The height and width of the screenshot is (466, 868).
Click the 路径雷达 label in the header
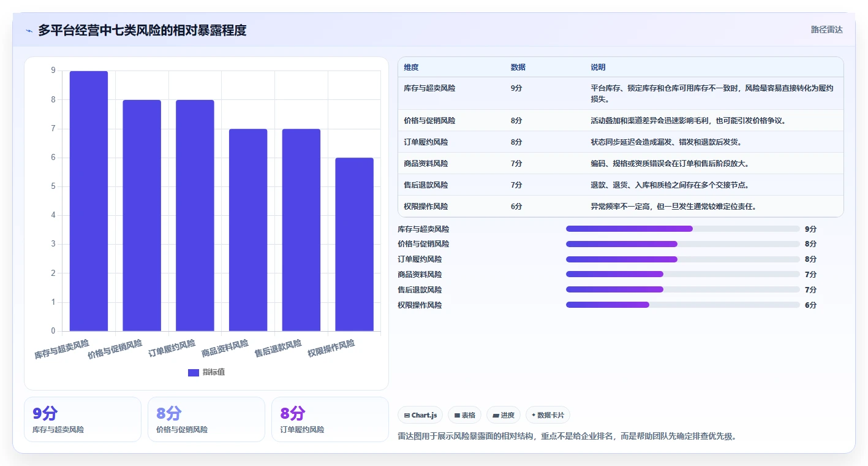tap(826, 29)
